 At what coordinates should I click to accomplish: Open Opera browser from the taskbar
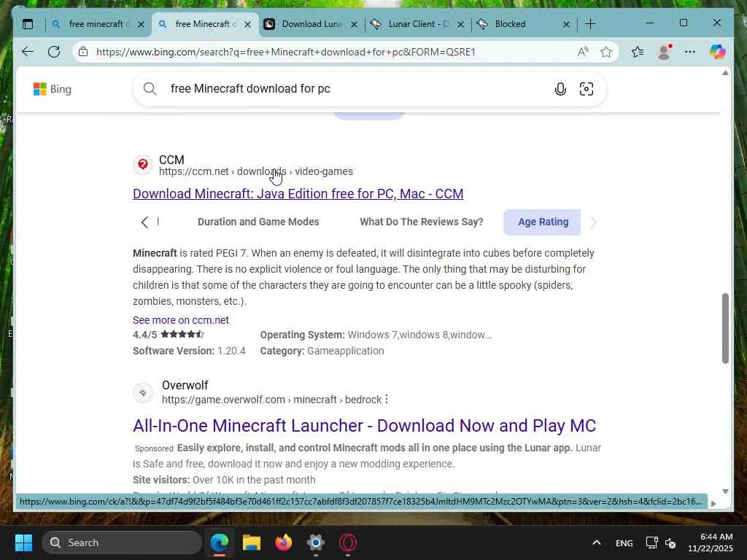(x=348, y=542)
